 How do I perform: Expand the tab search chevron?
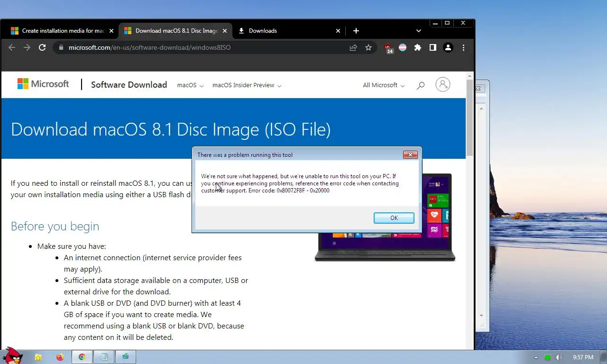pos(419,31)
